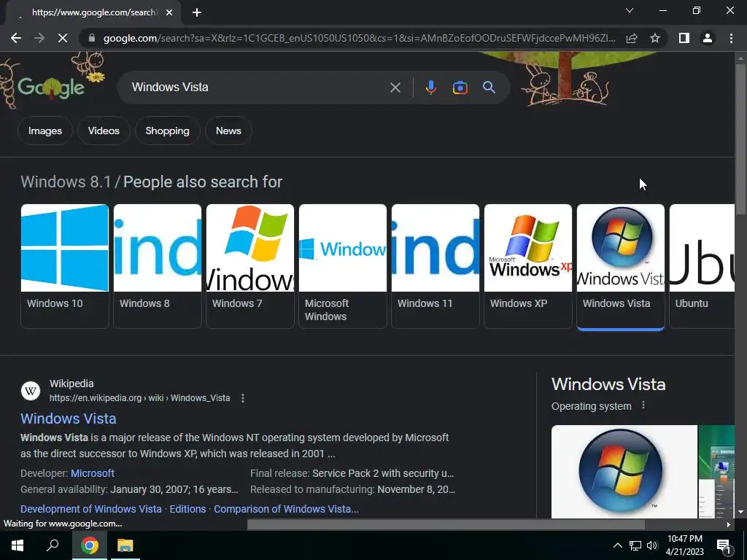Open Development of Windows Vista sublink
The height and width of the screenshot is (560, 747).
91,509
